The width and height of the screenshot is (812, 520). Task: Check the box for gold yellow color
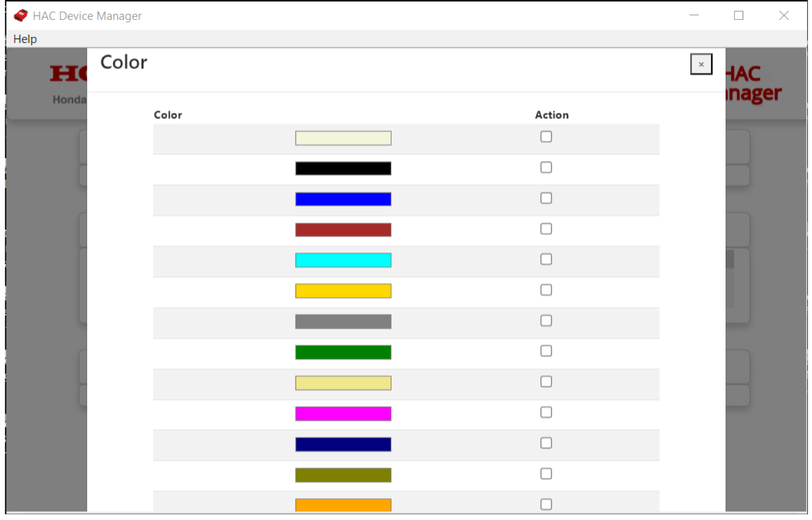pyautogui.click(x=546, y=290)
